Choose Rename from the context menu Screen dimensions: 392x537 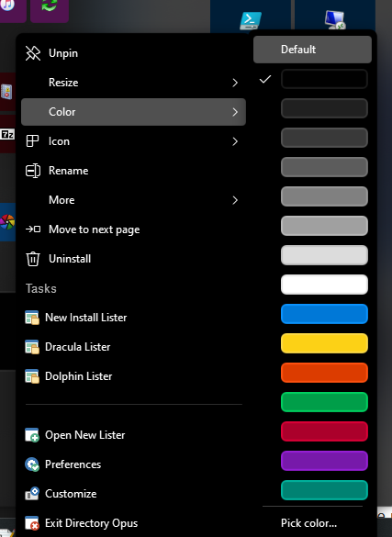[x=133, y=171]
